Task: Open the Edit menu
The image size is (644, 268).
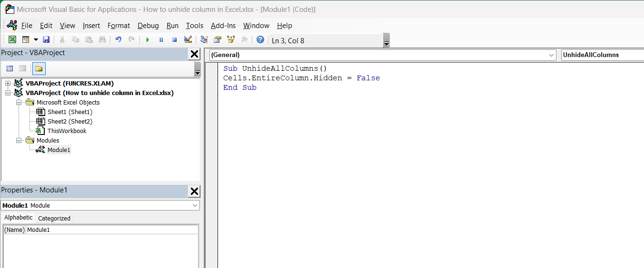Action: pos(46,26)
